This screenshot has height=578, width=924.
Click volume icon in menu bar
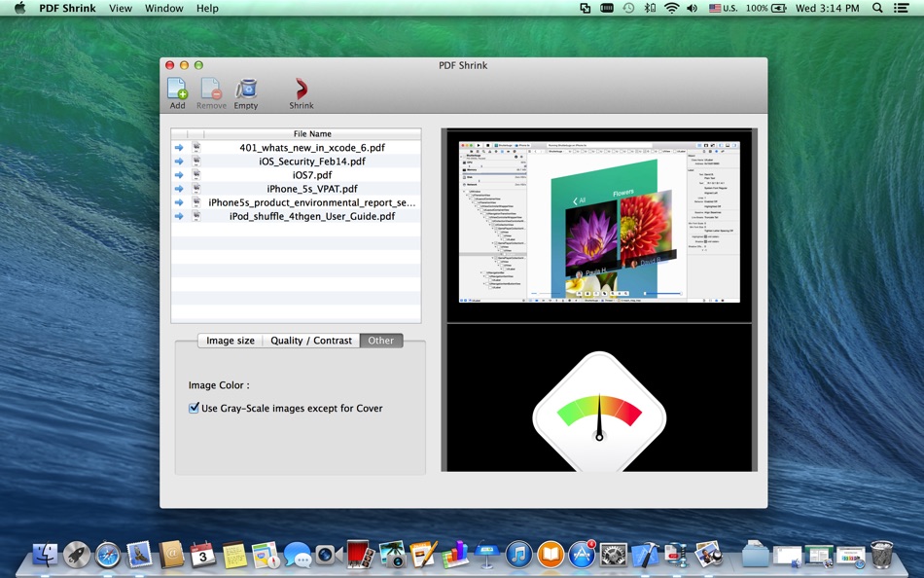[x=693, y=8]
